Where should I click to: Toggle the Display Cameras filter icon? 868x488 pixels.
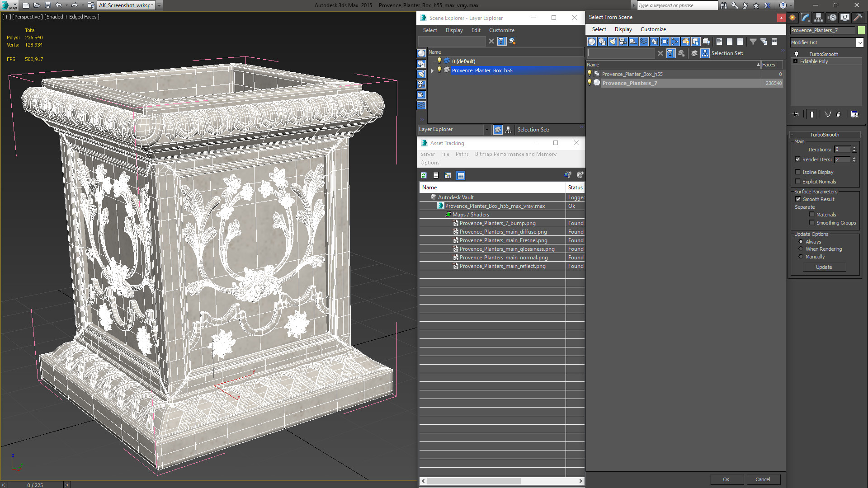pyautogui.click(x=623, y=42)
